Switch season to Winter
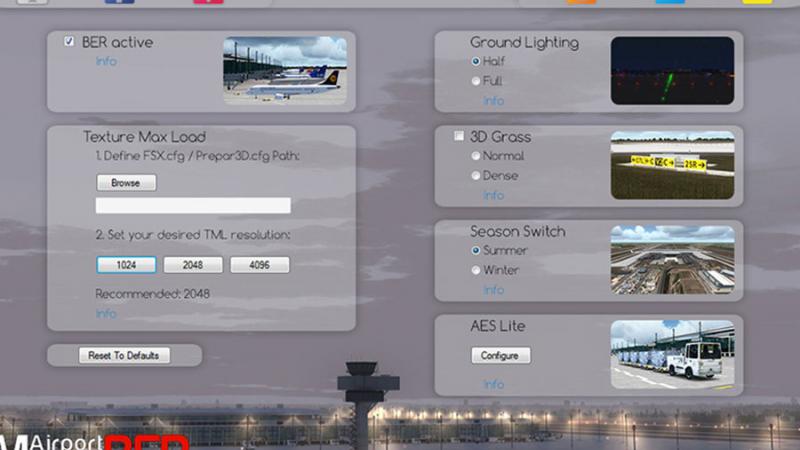800x450 pixels. click(476, 270)
